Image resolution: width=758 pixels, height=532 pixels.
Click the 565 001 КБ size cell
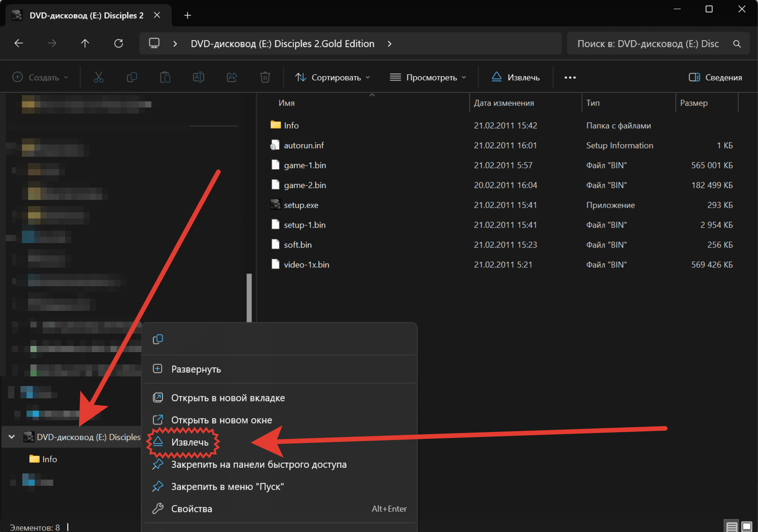click(x=712, y=165)
